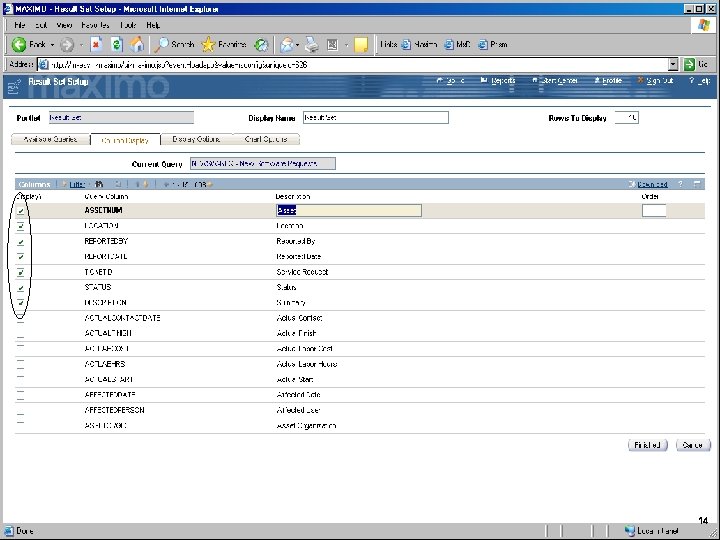
Task: Click the yellow note toolbar icon
Action: pyautogui.click(x=361, y=45)
